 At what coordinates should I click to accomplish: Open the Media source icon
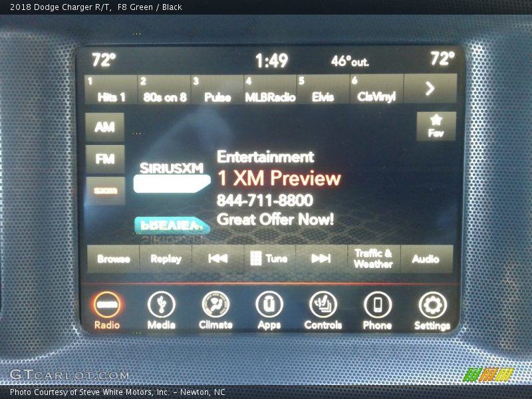pos(161,305)
